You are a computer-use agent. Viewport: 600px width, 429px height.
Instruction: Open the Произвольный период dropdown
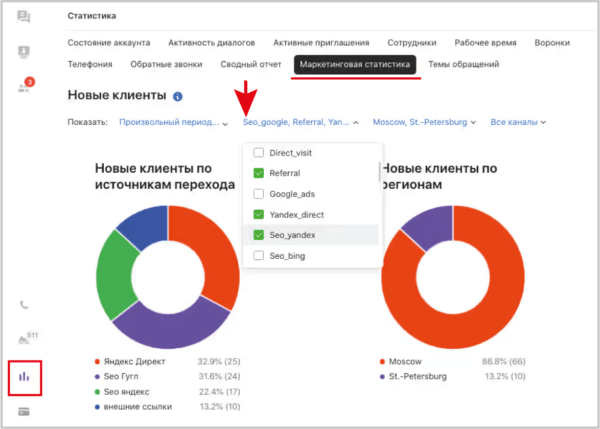point(173,122)
